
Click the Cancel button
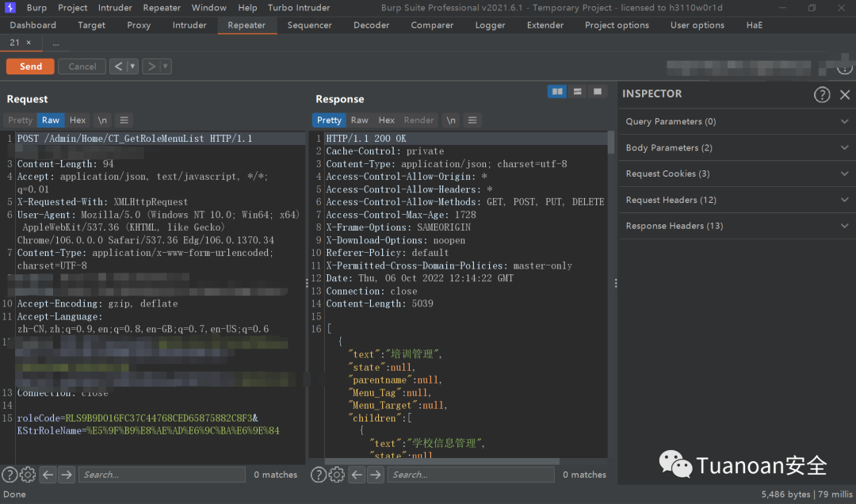click(82, 66)
